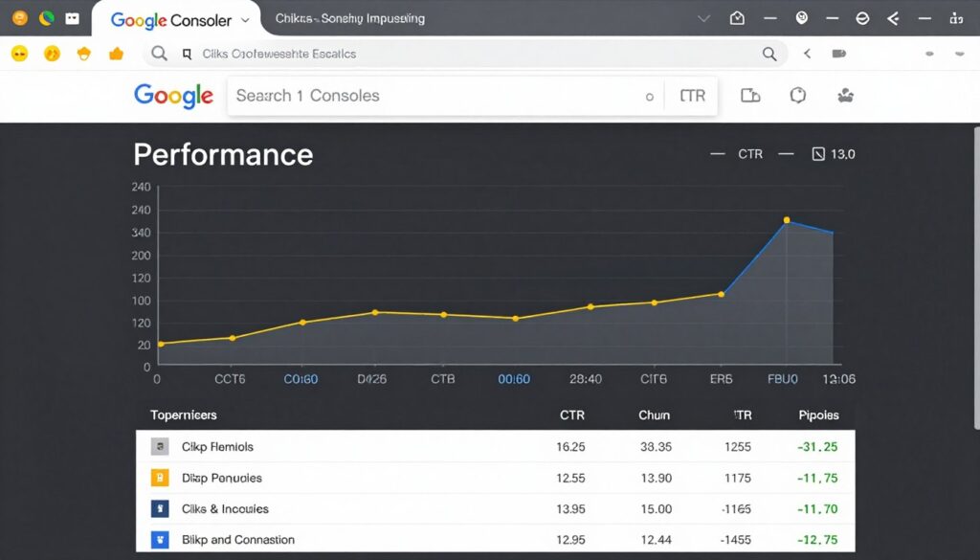
Task: Click the navy icon on the Ciiks & Incouies row
Action: click(x=160, y=508)
